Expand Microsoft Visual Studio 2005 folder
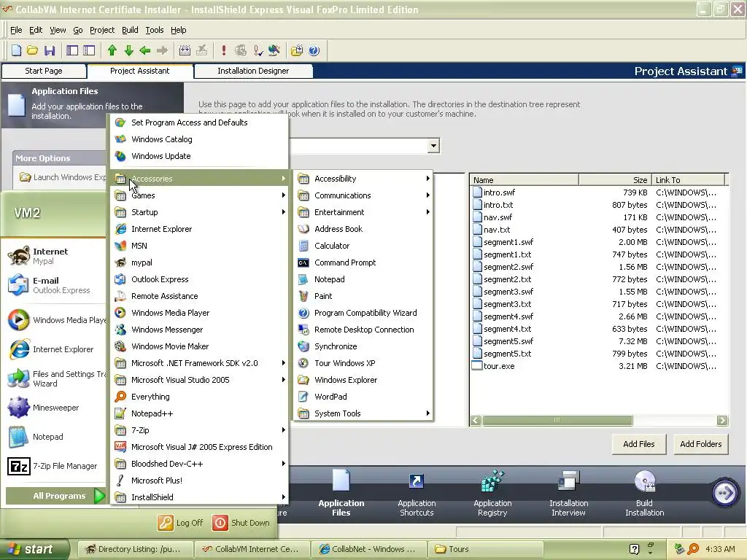This screenshot has width=747, height=560. 200,380
